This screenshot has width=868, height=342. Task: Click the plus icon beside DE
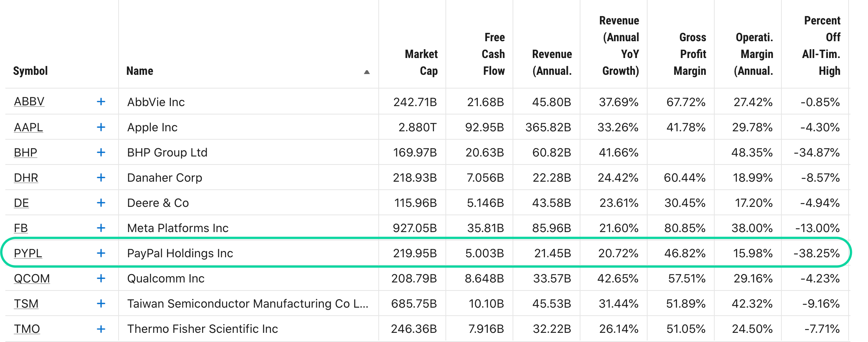101,202
